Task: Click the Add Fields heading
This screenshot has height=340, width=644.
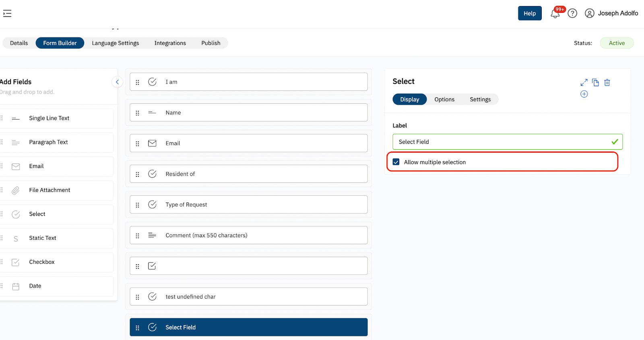Action: [x=16, y=82]
